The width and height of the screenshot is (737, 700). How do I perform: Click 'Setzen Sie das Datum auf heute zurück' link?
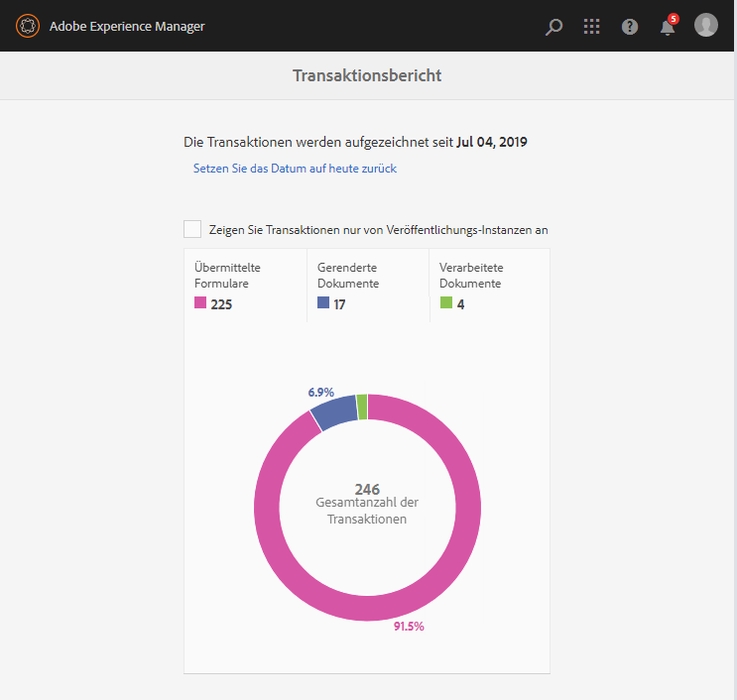click(x=295, y=169)
